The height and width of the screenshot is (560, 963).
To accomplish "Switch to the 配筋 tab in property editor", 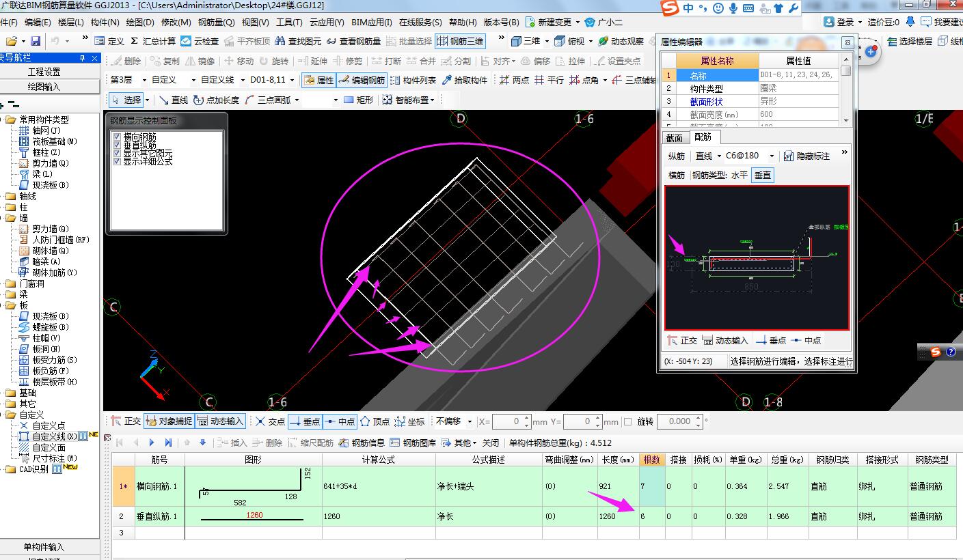I will [x=703, y=137].
